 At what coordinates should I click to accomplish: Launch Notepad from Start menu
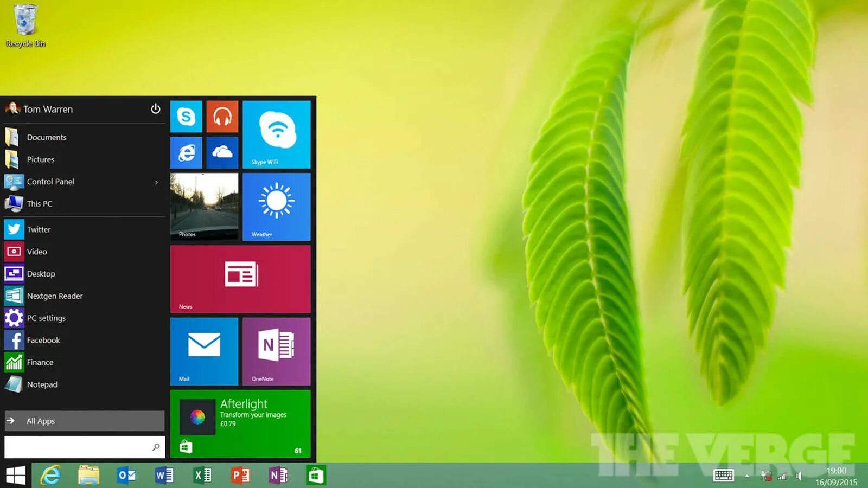click(x=84, y=384)
